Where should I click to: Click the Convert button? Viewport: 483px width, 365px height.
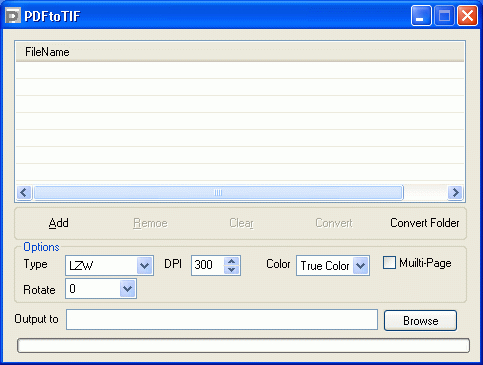pos(334,223)
